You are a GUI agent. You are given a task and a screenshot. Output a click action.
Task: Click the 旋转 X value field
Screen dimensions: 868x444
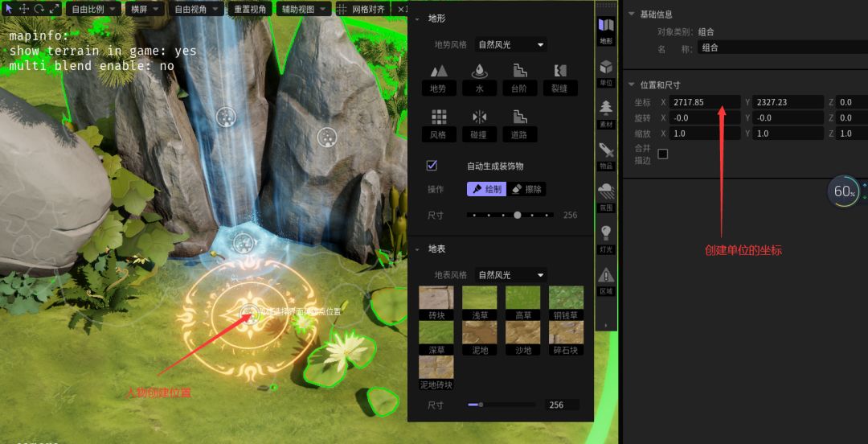click(705, 117)
